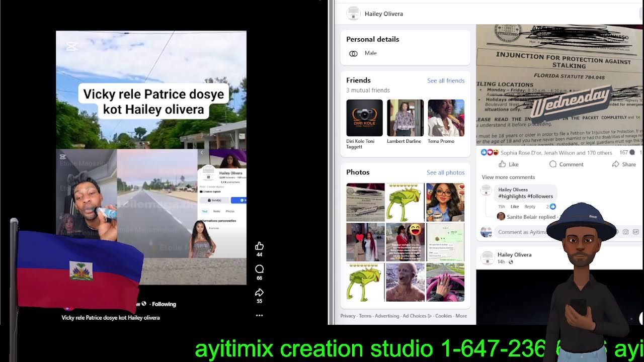The width and height of the screenshot is (644, 362).
Task: Expand the More footer menu
Action: click(461, 316)
